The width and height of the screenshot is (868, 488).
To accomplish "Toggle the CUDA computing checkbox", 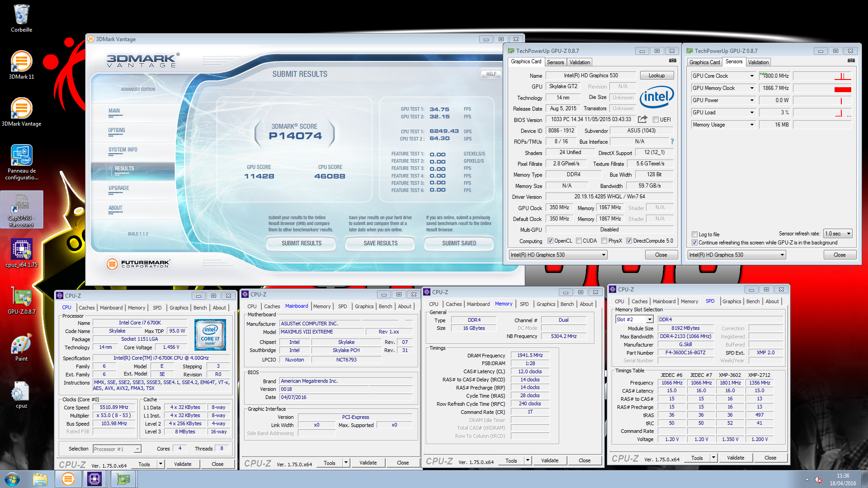I will coord(579,241).
